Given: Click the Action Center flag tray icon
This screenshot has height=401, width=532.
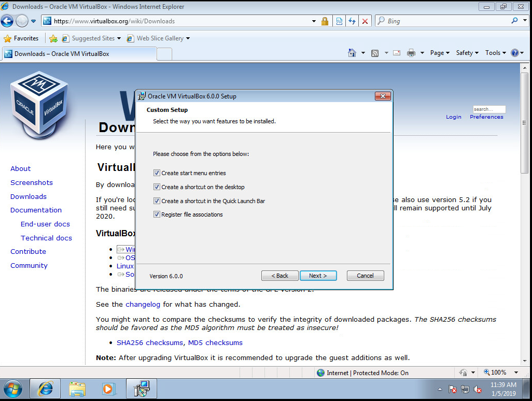Looking at the screenshot, I should pos(452,390).
